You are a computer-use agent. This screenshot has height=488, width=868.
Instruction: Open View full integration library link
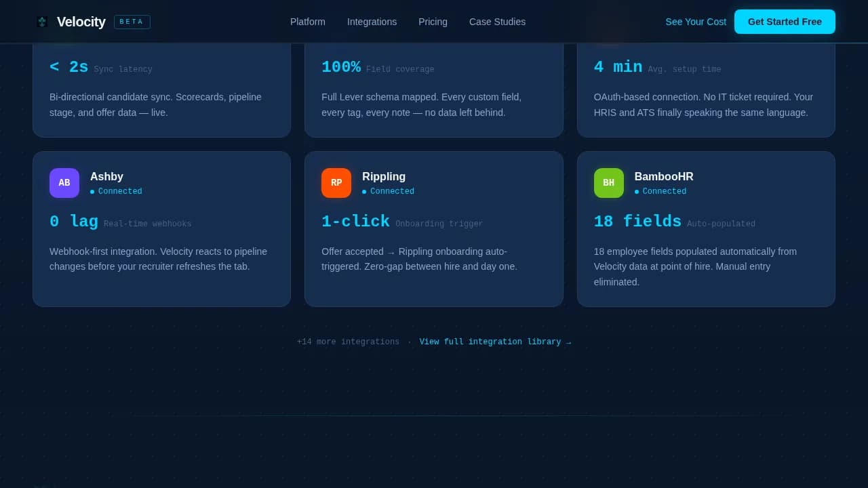[495, 342]
